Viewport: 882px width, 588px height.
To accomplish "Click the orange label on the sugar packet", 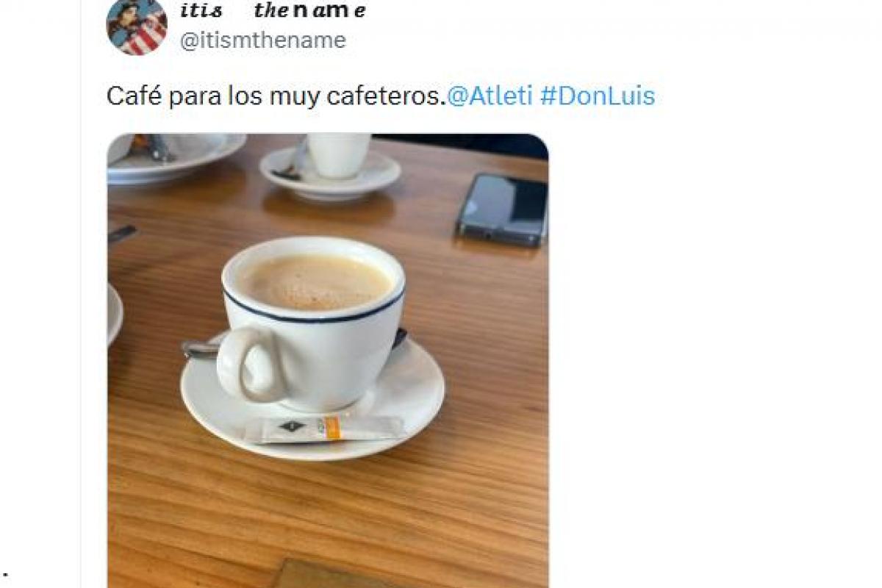I will pyautogui.click(x=332, y=428).
